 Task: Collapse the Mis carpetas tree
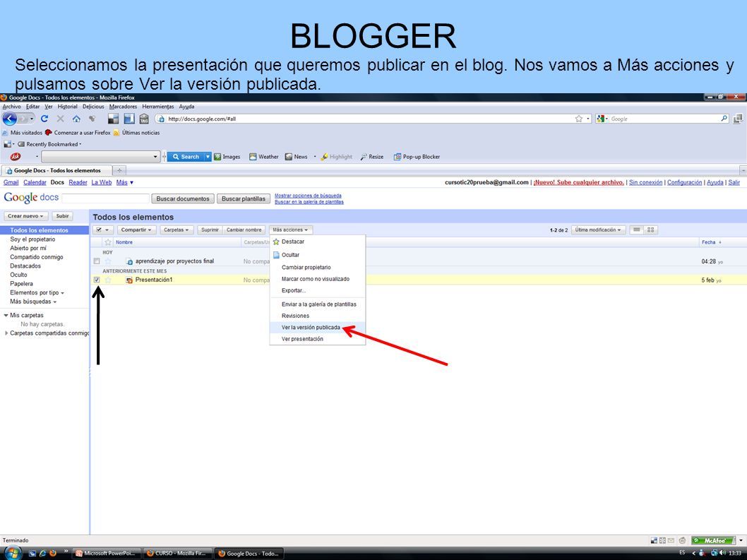[x=6, y=315]
